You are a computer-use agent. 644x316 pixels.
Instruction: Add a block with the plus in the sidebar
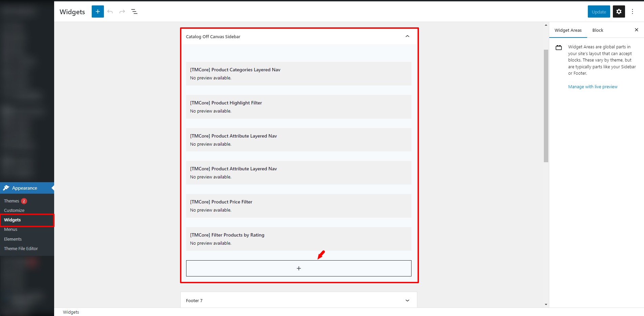(x=298, y=268)
